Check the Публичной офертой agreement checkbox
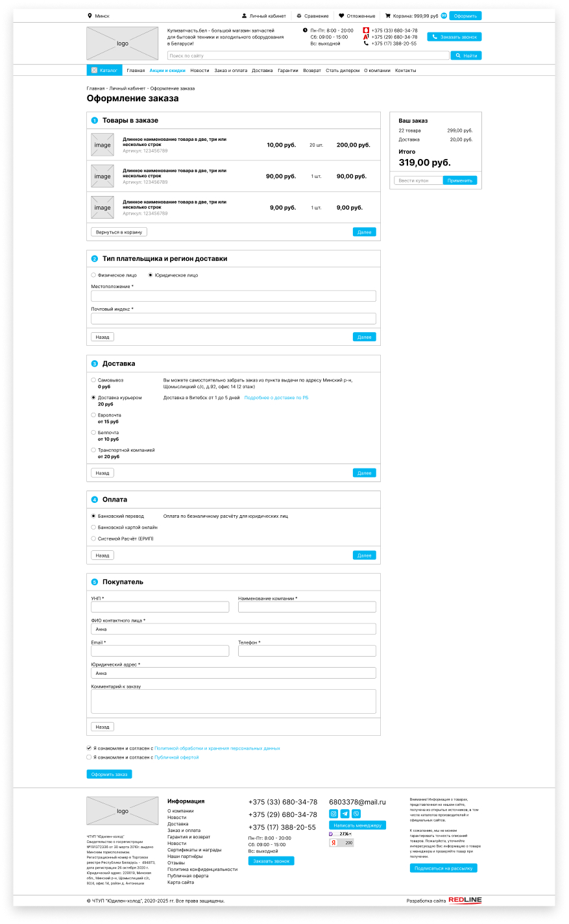The height and width of the screenshot is (924, 569). click(x=90, y=757)
